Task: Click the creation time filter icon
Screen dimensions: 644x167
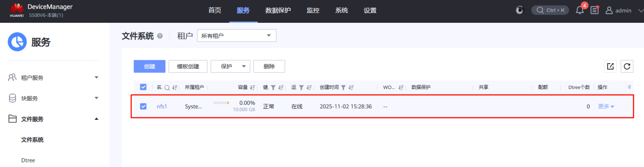Action: (343, 87)
